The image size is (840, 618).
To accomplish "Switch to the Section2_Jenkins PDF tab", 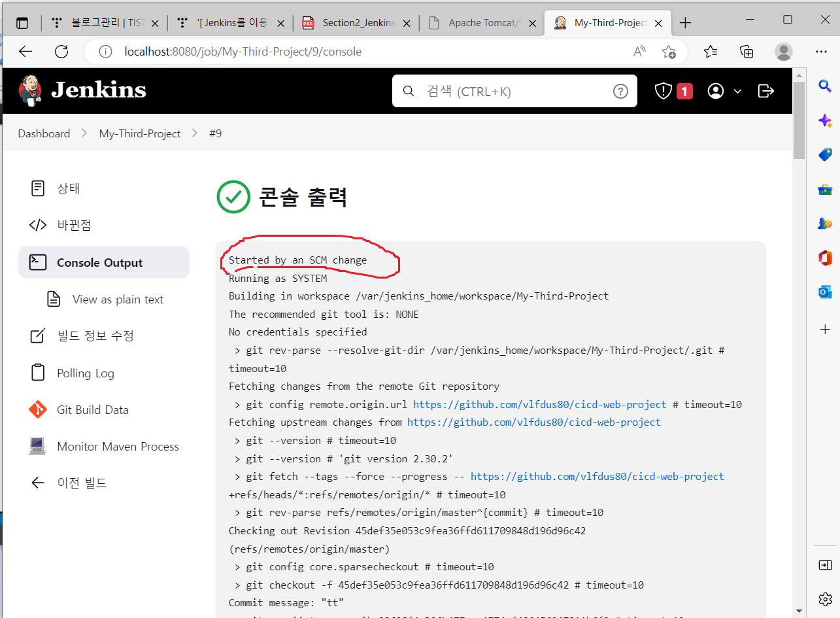I will click(356, 23).
